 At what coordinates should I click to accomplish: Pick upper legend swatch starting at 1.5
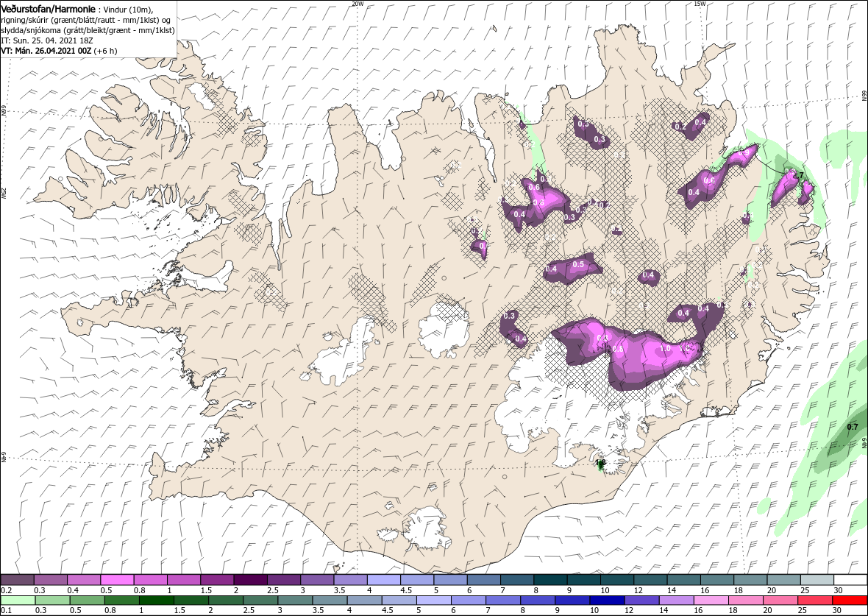[x=217, y=580]
